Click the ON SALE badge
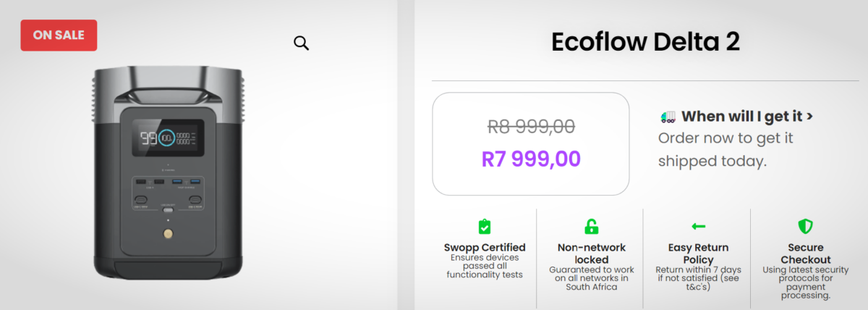The width and height of the screenshot is (868, 310). coord(59,35)
